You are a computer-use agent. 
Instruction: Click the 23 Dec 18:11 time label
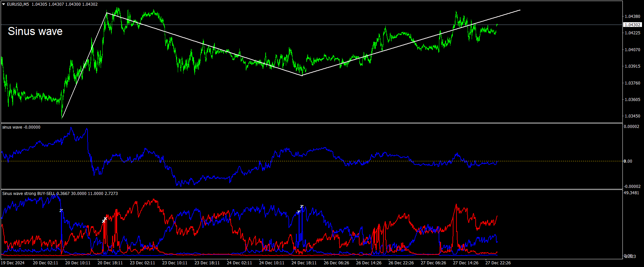207,263
